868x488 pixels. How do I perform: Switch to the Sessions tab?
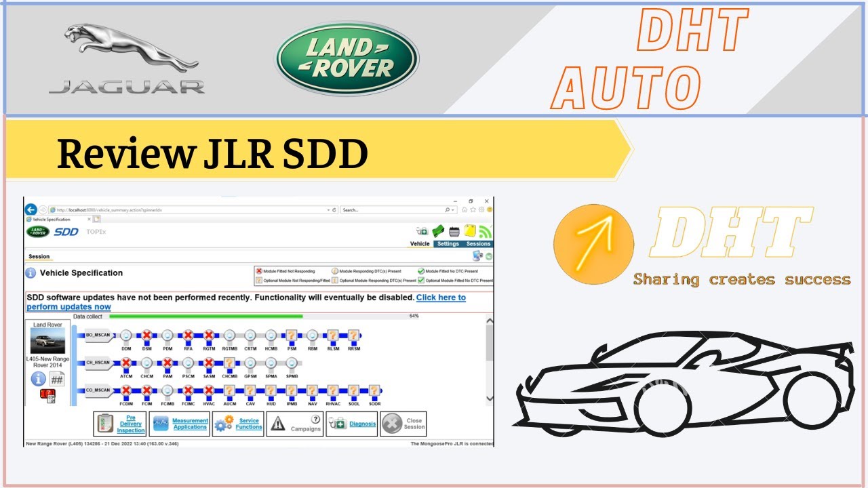tap(478, 244)
